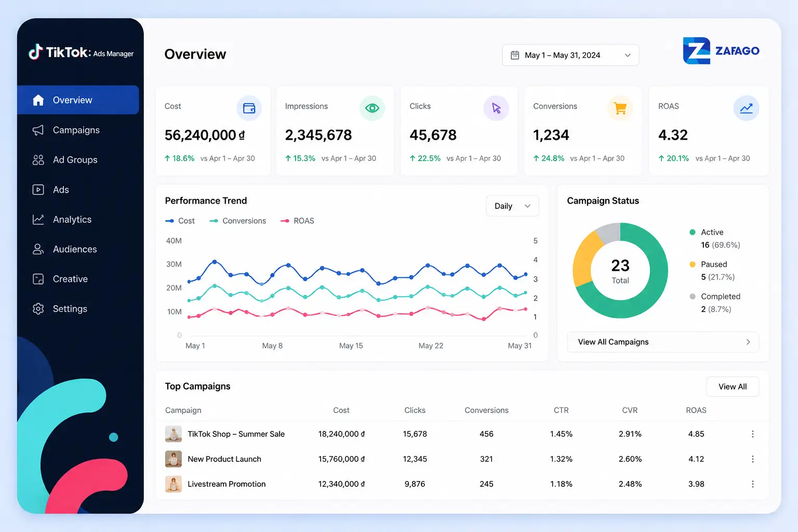The height and width of the screenshot is (532, 798).
Task: Click the ROAS column header in table
Action: click(696, 410)
